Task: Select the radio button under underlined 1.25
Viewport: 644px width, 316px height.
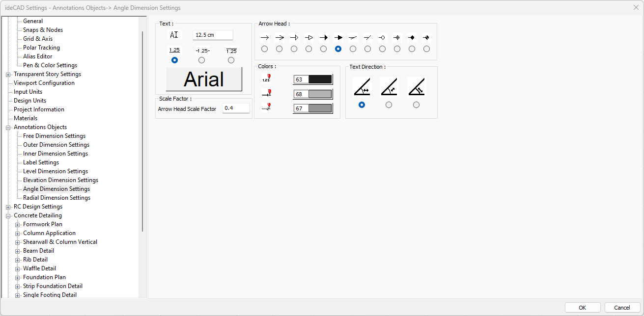Action: tap(174, 60)
